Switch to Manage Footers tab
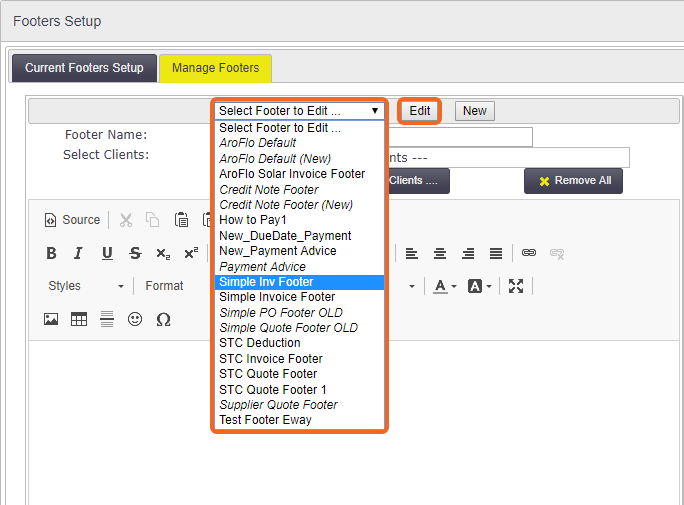Image resolution: width=684 pixels, height=505 pixels. pos(215,68)
